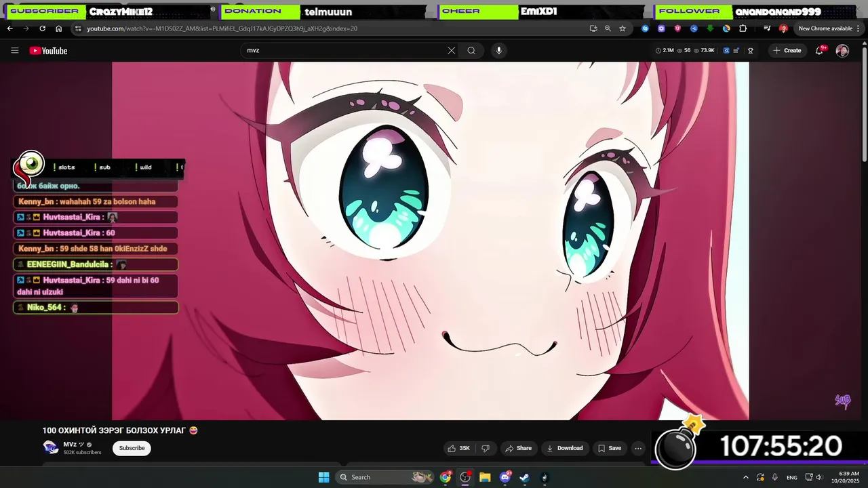Open OBS Studio from the taskbar
The height and width of the screenshot is (488, 868).
(x=465, y=477)
